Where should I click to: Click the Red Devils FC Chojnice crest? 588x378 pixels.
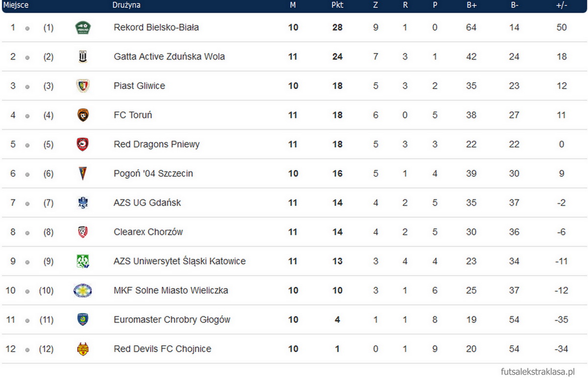click(82, 349)
